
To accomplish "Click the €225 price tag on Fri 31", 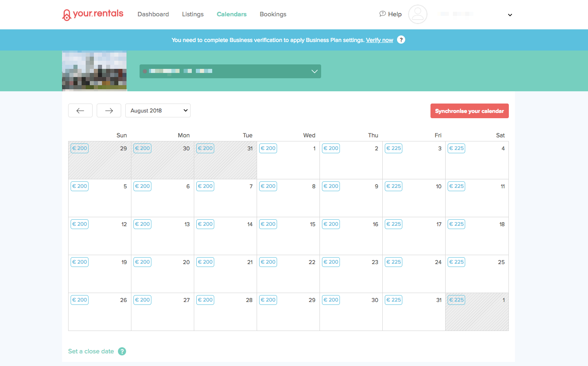I will tap(394, 300).
